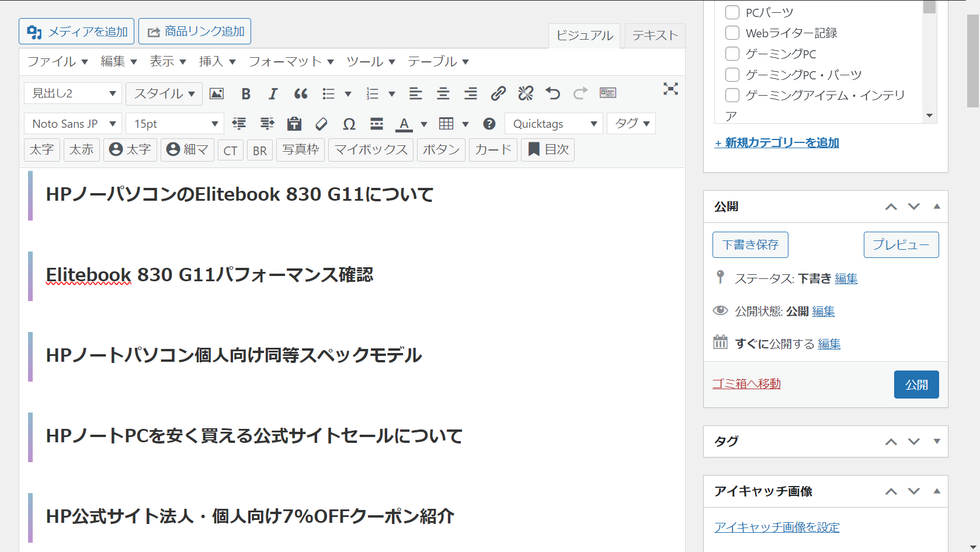980x552 pixels.
Task: Open the 15pt font size dropdown
Action: pyautogui.click(x=175, y=124)
